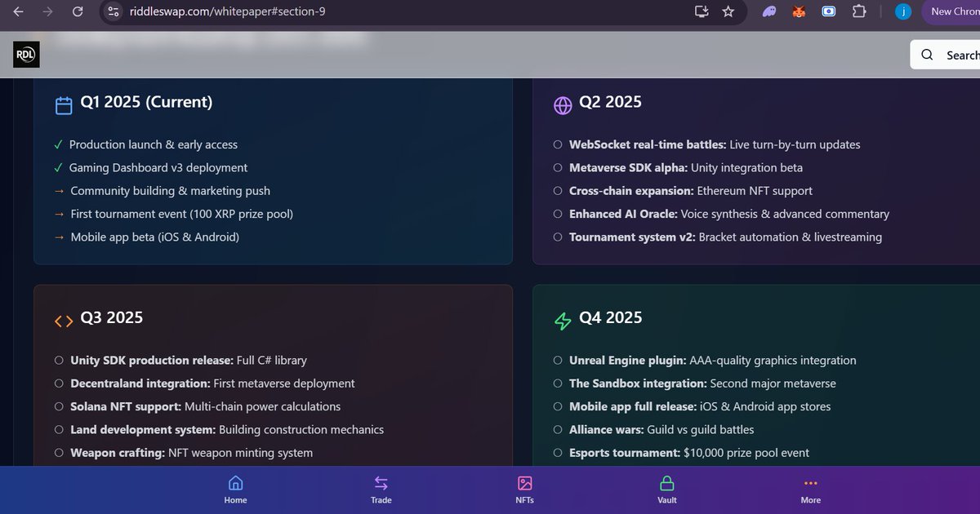This screenshot has width=980, height=514.
Task: Select the 'Q3 2025' heading
Action: 112,317
